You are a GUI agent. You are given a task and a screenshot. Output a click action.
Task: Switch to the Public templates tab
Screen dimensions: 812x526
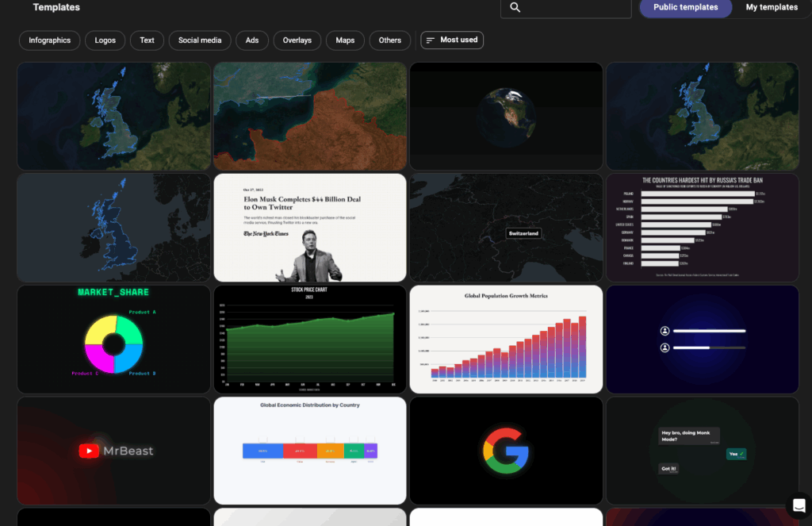tap(685, 8)
